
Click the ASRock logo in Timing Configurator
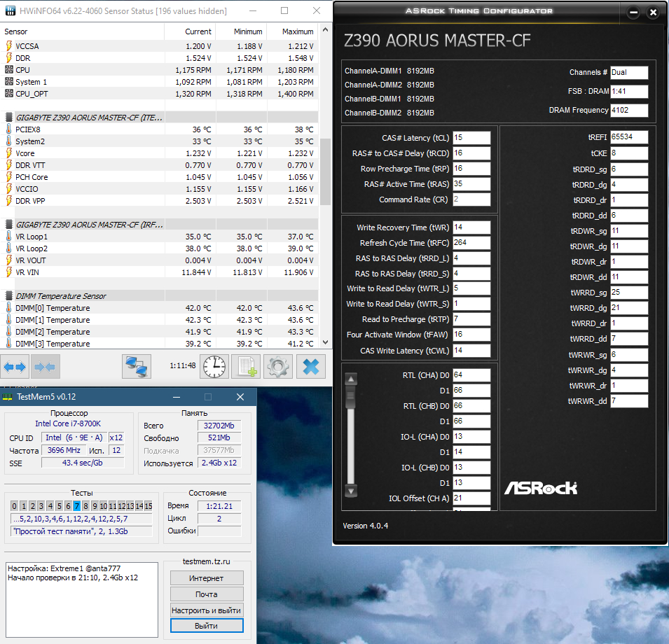coord(541,488)
